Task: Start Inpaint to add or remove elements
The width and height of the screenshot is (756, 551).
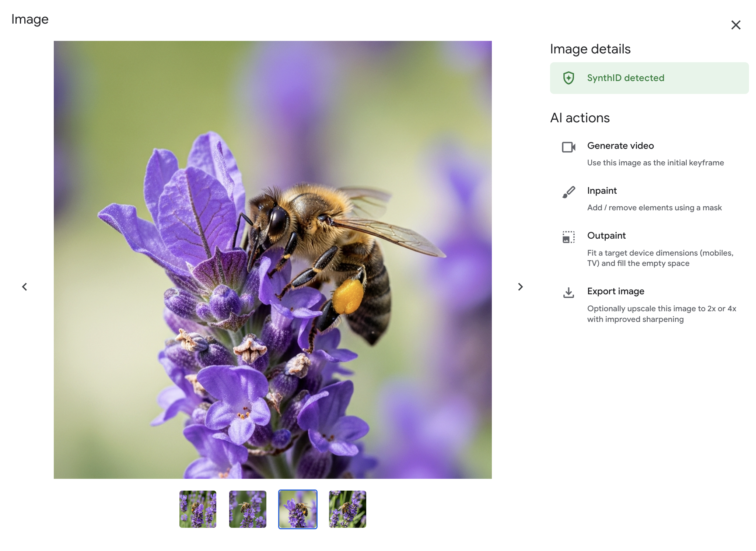Action: [602, 190]
